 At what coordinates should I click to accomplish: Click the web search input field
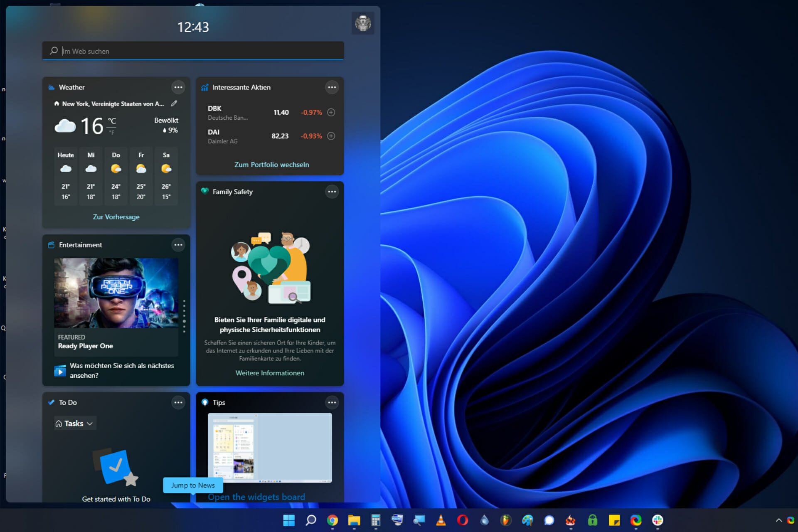click(x=194, y=50)
